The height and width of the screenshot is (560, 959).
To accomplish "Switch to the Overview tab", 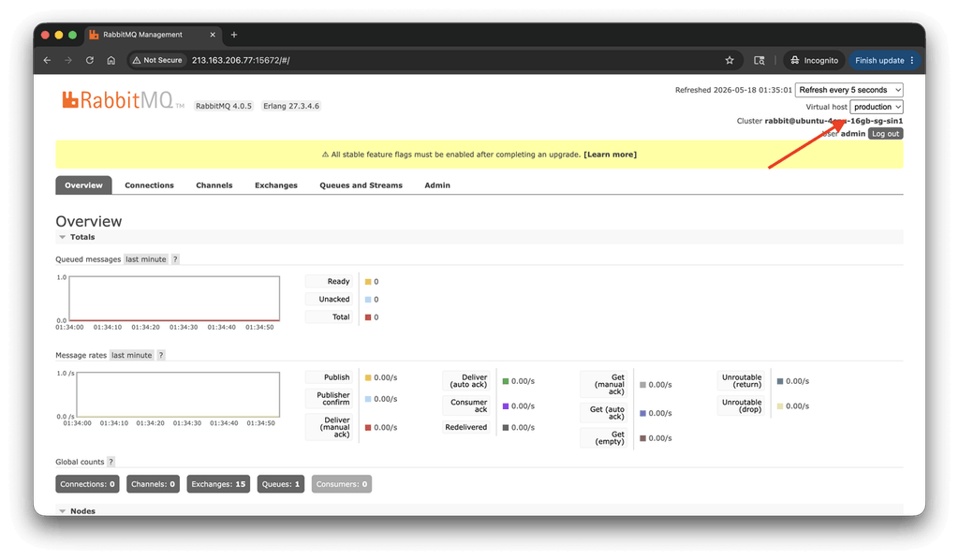I will coord(83,185).
